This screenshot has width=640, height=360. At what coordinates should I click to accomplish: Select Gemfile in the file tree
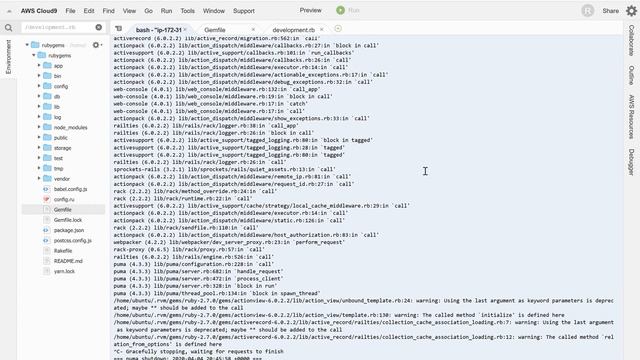point(63,209)
